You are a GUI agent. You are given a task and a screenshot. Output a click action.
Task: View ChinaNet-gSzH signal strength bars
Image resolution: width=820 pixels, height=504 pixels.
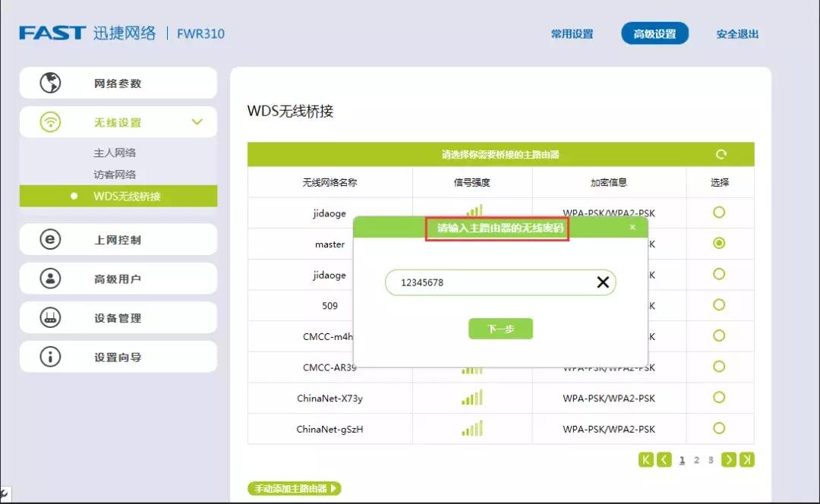(472, 429)
